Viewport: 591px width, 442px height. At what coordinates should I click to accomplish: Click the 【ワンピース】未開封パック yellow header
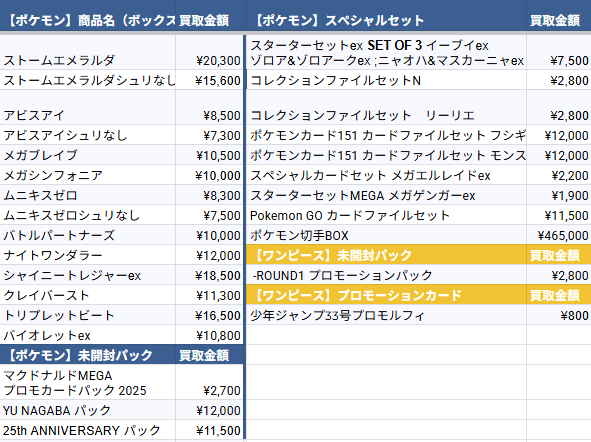pos(386,255)
